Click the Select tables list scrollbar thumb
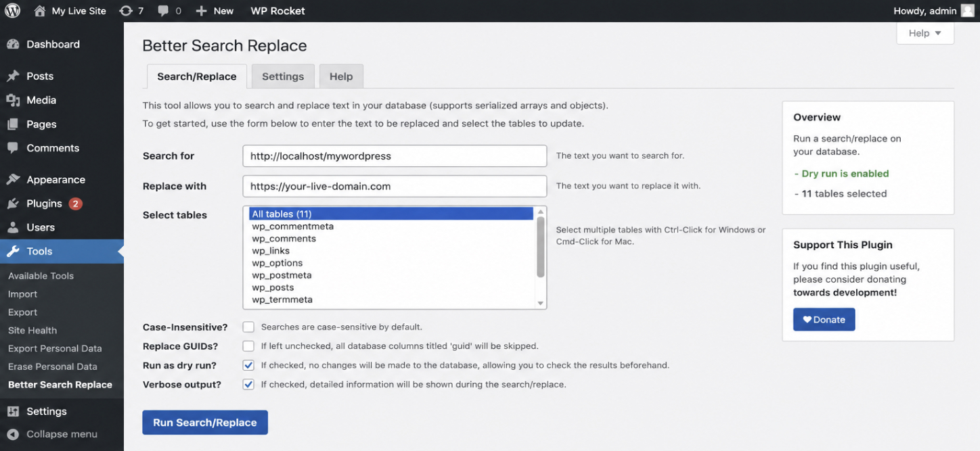Image resolution: width=980 pixels, height=451 pixels. [x=541, y=247]
